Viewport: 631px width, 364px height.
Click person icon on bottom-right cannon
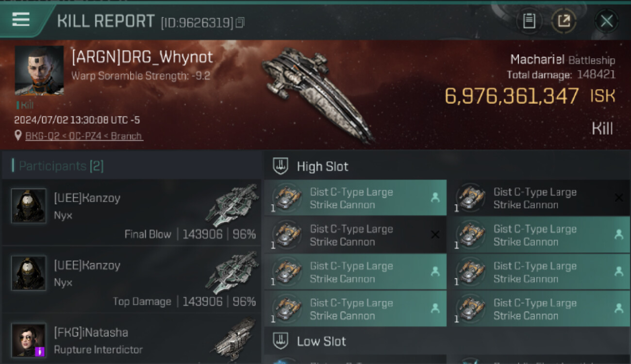click(x=619, y=308)
